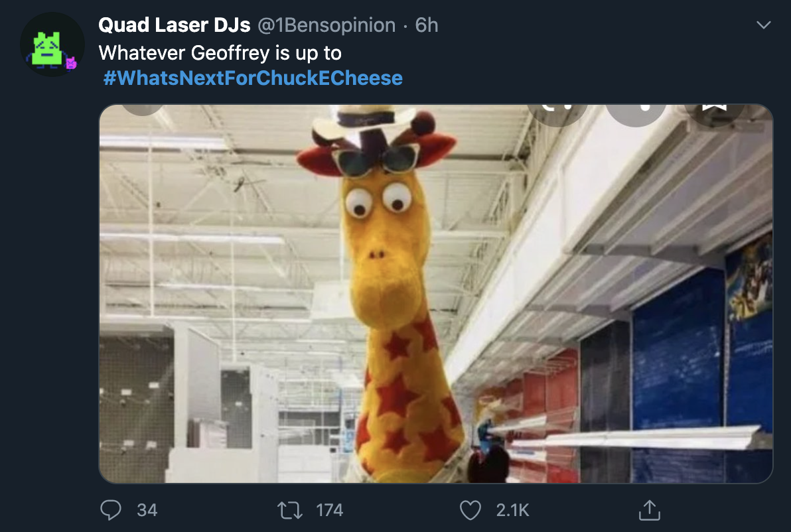This screenshot has height=532, width=791.
Task: Click the 2.1K likes count
Action: (x=512, y=510)
